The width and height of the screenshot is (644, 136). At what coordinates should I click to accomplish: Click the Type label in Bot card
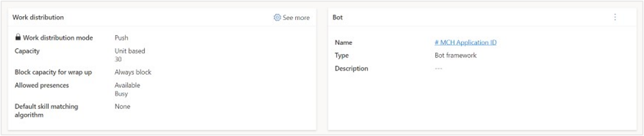point(342,56)
